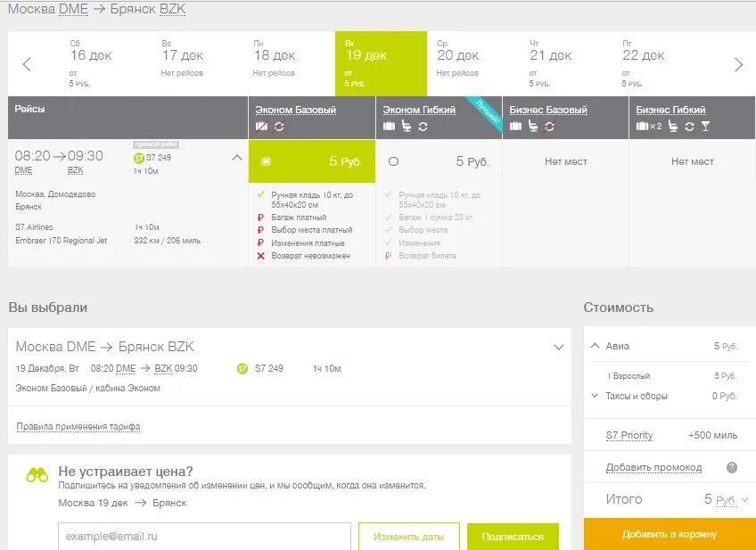Click exchange arrows icon under Бизнес Гибкий

[689, 127]
